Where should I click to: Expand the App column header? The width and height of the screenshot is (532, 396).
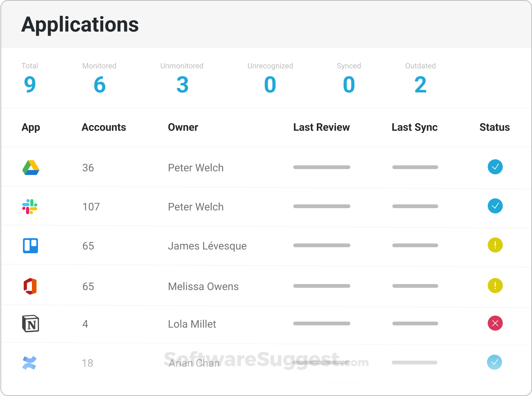coord(31,127)
